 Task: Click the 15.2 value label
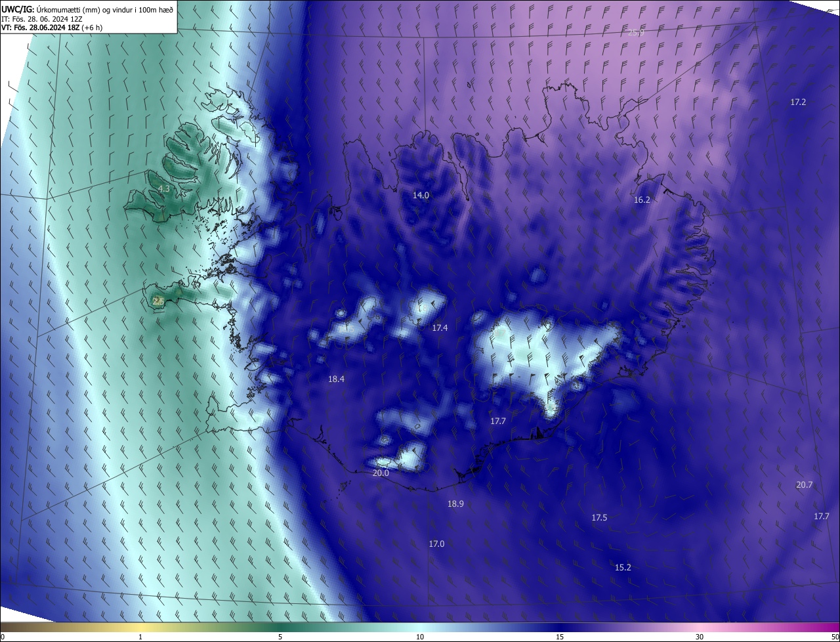pyautogui.click(x=623, y=568)
